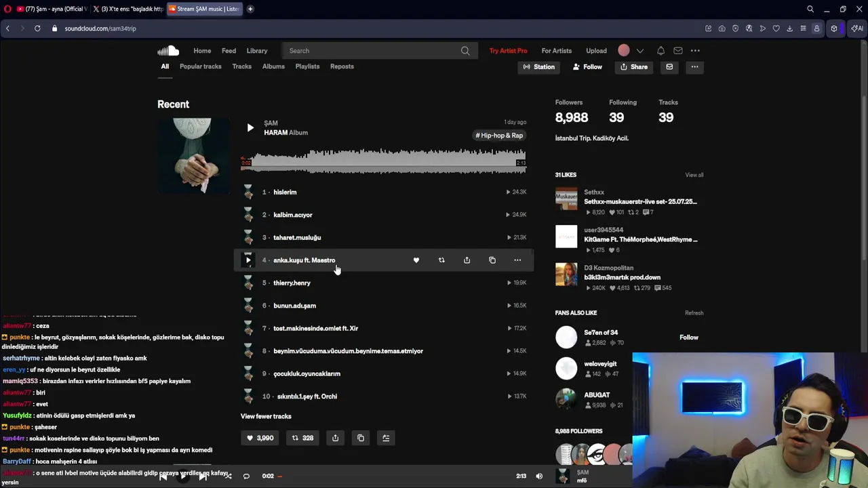The width and height of the screenshot is (868, 488).
Task: Click the search magnifier icon
Action: click(465, 51)
